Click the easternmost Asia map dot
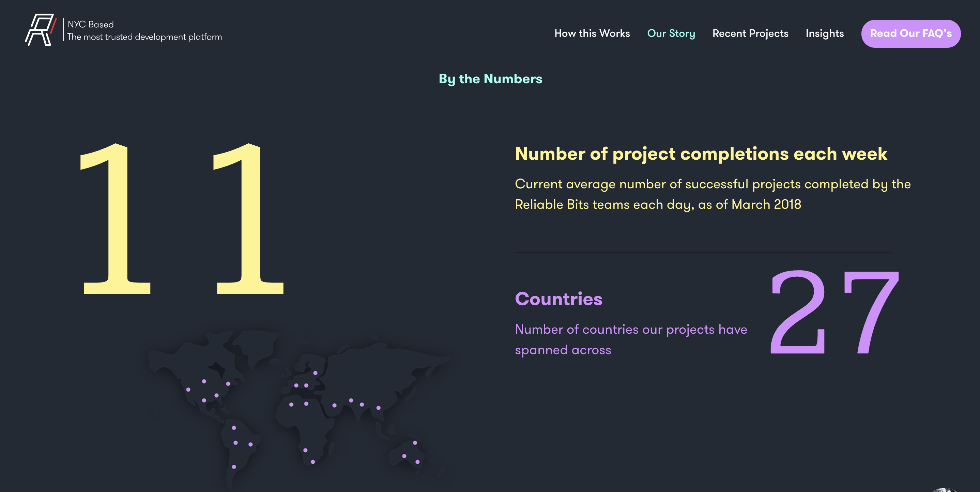Viewport: 980px width, 492px height. click(x=378, y=407)
